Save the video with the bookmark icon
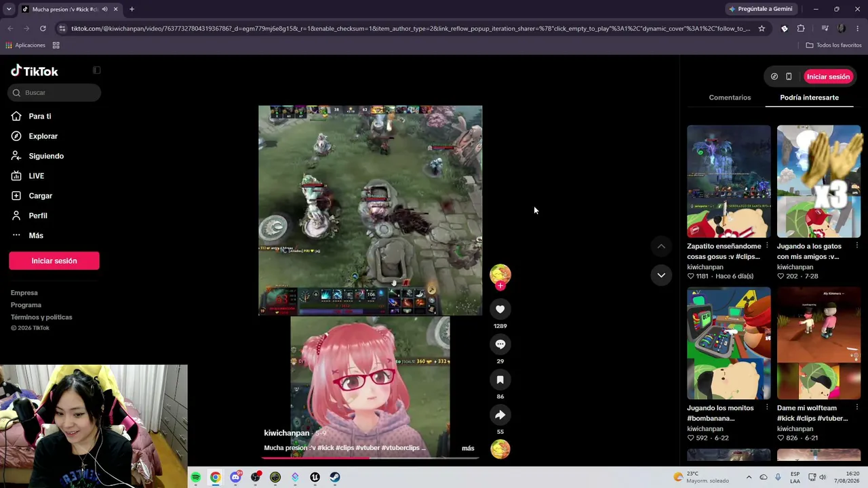868x488 pixels. [x=500, y=380]
